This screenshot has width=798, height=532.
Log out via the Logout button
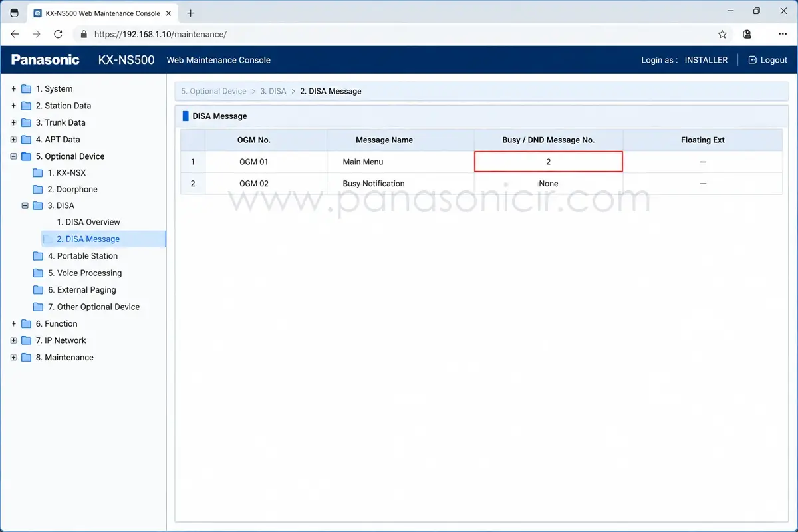tap(767, 60)
